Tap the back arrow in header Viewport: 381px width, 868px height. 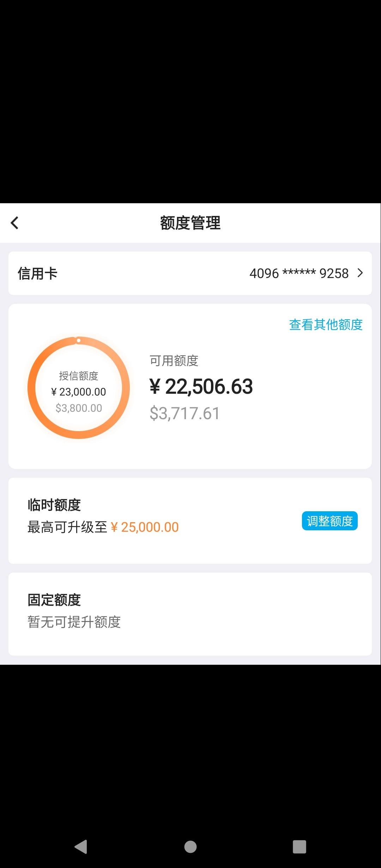pyautogui.click(x=14, y=223)
